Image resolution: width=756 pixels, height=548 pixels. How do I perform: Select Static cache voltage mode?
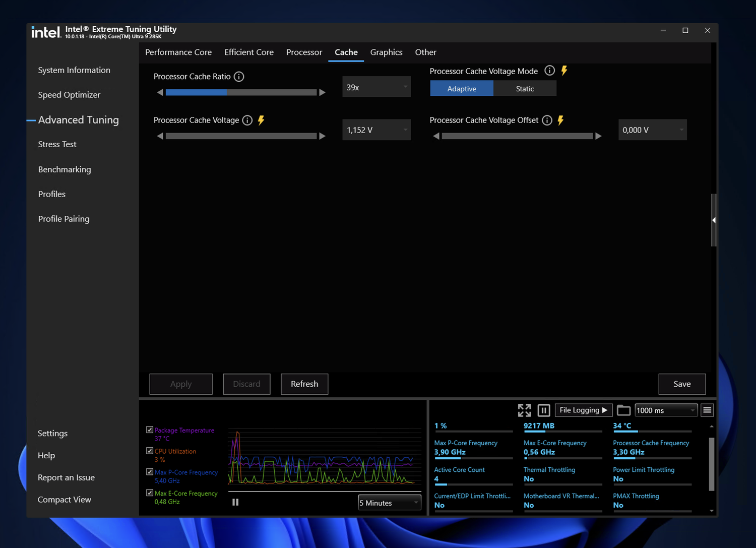pyautogui.click(x=525, y=89)
